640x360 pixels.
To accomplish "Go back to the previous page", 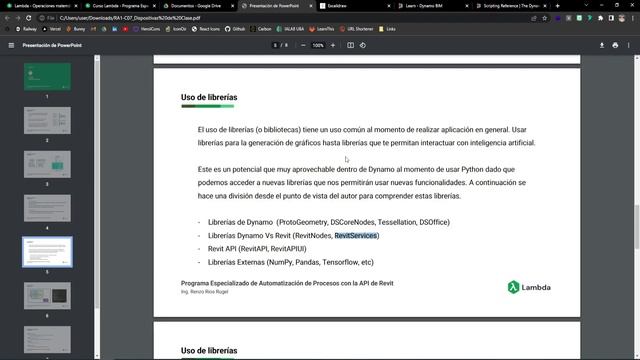I will (7, 18).
